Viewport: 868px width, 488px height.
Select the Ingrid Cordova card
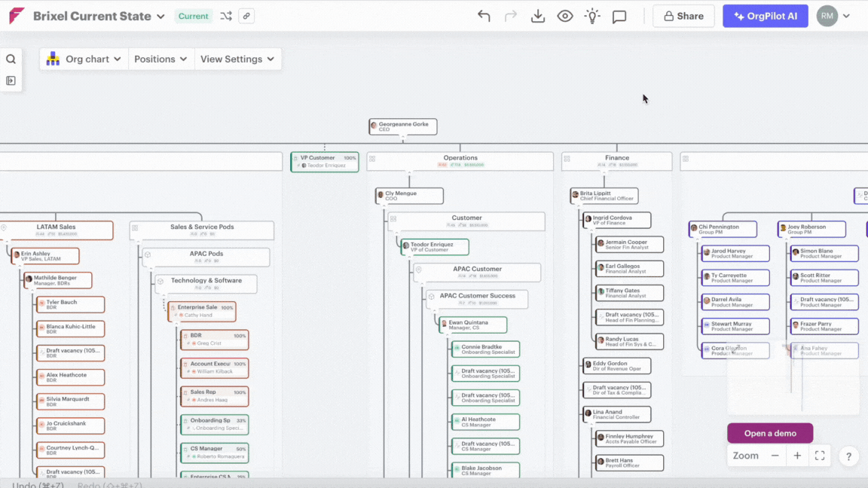point(617,220)
